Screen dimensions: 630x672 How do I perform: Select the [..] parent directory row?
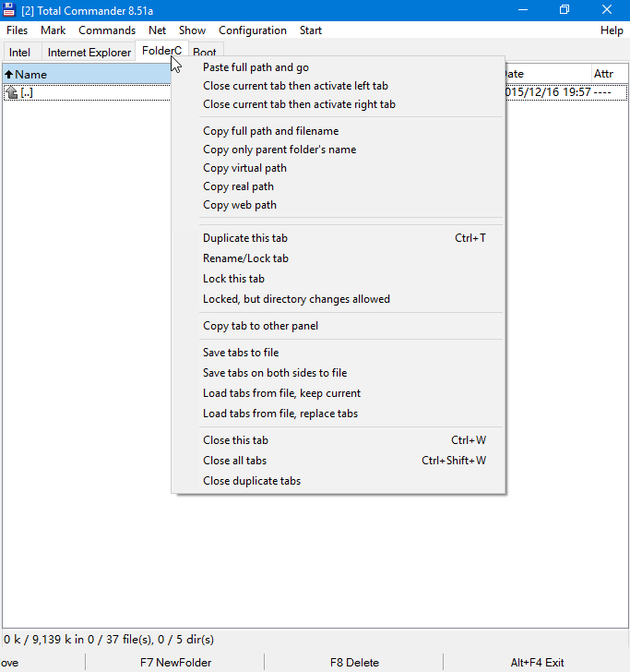pyautogui.click(x=88, y=92)
